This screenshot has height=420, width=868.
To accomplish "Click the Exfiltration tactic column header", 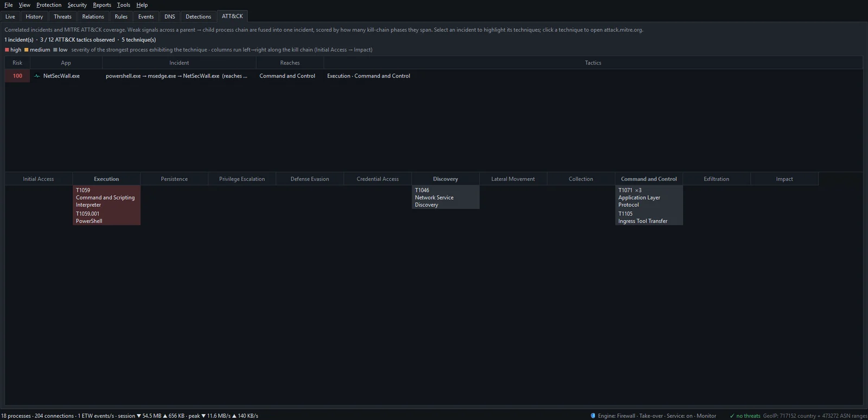I will (x=717, y=179).
